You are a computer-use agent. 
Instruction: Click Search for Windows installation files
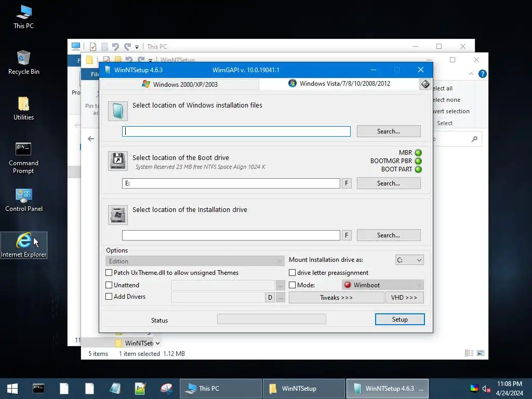pos(389,131)
